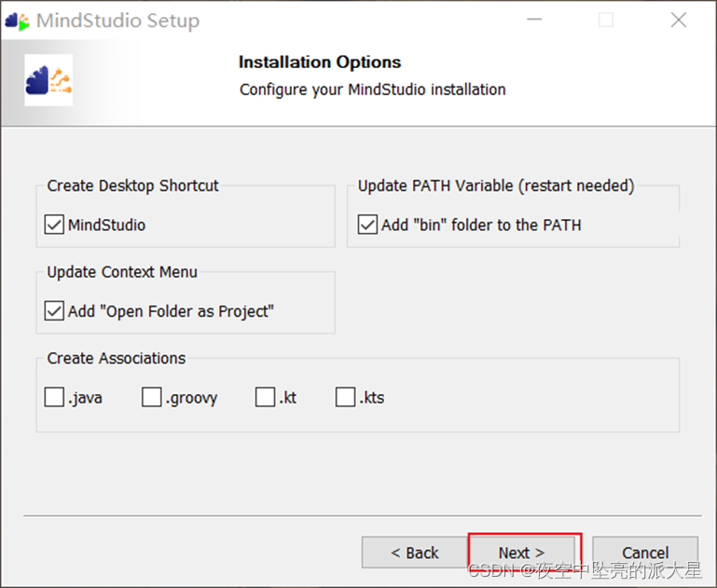717x588 pixels.
Task: Toggle Add "bin" folder to the PATH
Action: click(x=367, y=225)
